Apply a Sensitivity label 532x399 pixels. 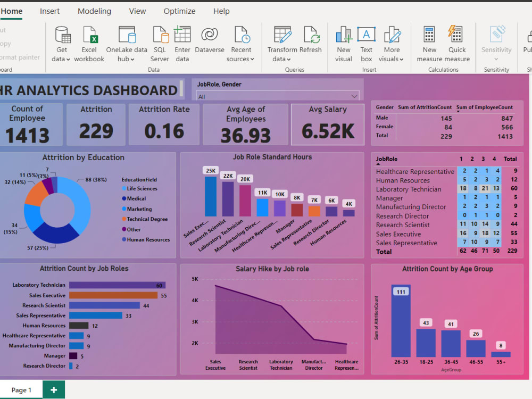click(x=496, y=43)
